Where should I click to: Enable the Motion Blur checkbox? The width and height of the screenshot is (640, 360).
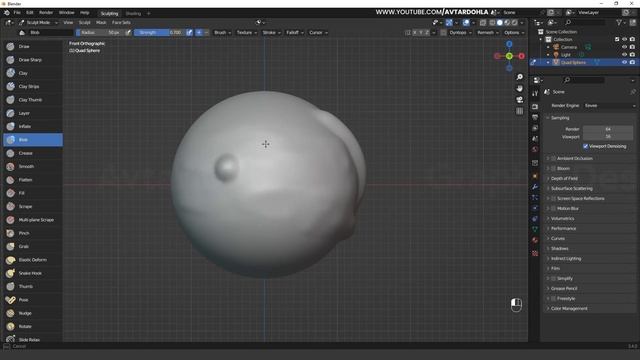click(x=554, y=209)
